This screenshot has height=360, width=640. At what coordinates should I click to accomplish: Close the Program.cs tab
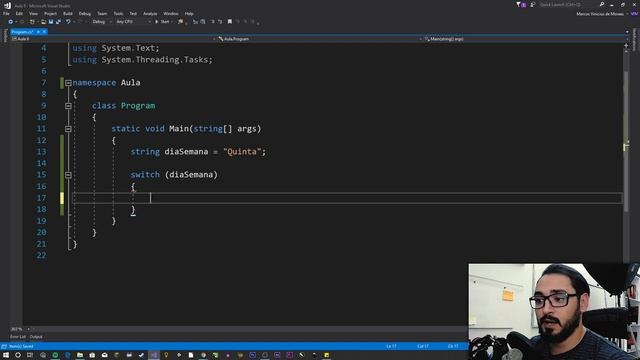pyautogui.click(x=44, y=32)
